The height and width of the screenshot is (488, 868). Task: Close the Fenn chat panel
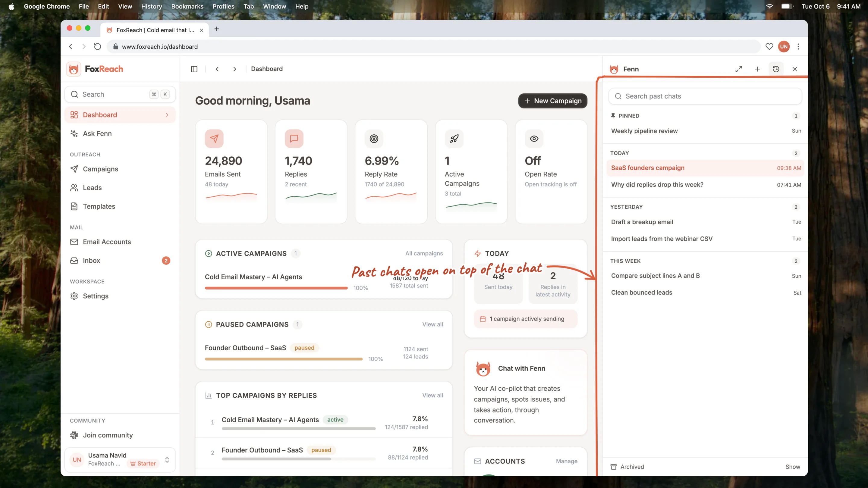(x=794, y=69)
